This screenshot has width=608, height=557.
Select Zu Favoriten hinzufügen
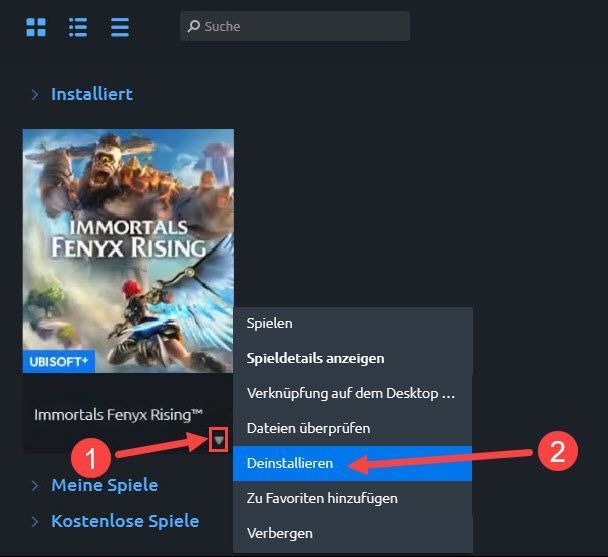(x=352, y=498)
